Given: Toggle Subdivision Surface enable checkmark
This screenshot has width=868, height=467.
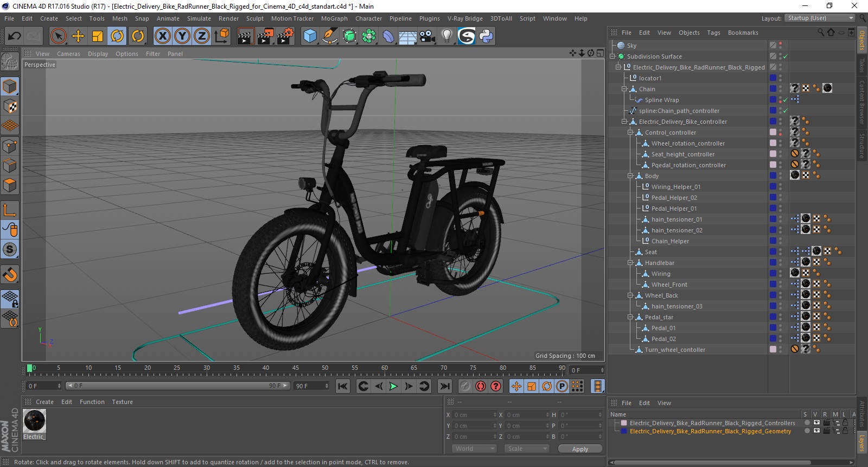Looking at the screenshot, I should pos(785,56).
